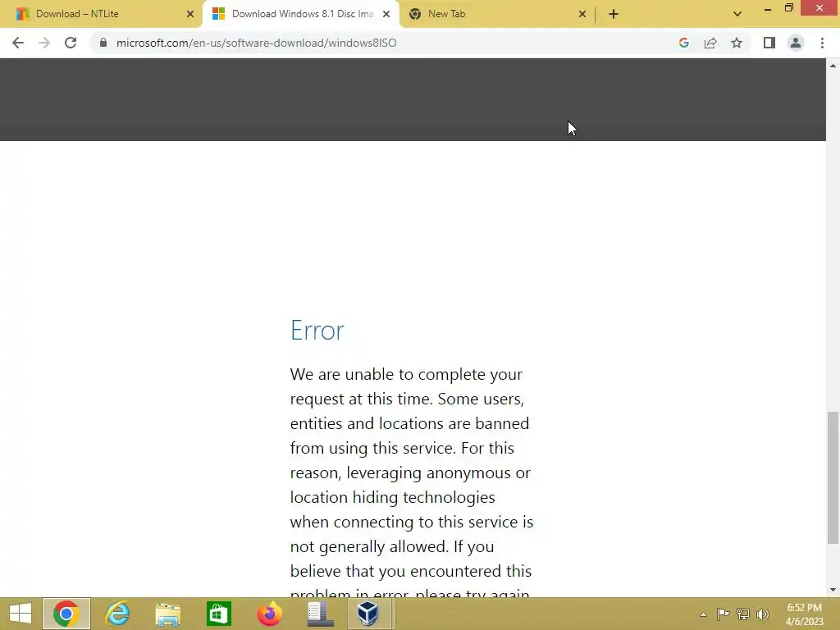Screen dimensions: 840x630
Task: Open Google Chrome from the taskbar
Action: pos(66,614)
